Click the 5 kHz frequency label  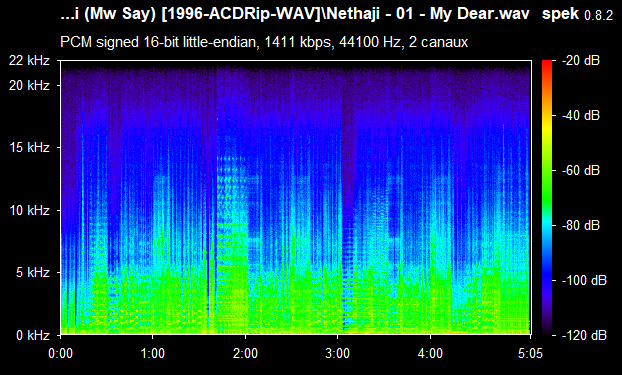33,273
